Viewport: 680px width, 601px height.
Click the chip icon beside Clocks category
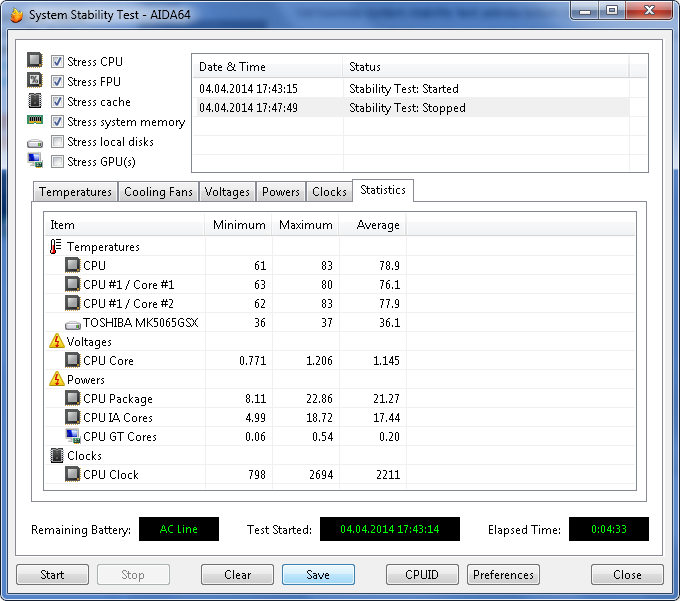(56, 456)
